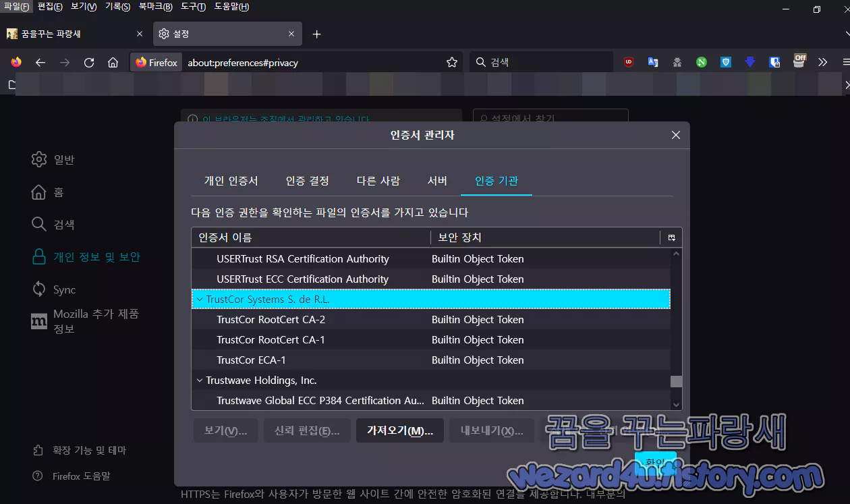The height and width of the screenshot is (504, 850).
Task: Click the uBlock Origin extension icon
Action: tap(627, 61)
